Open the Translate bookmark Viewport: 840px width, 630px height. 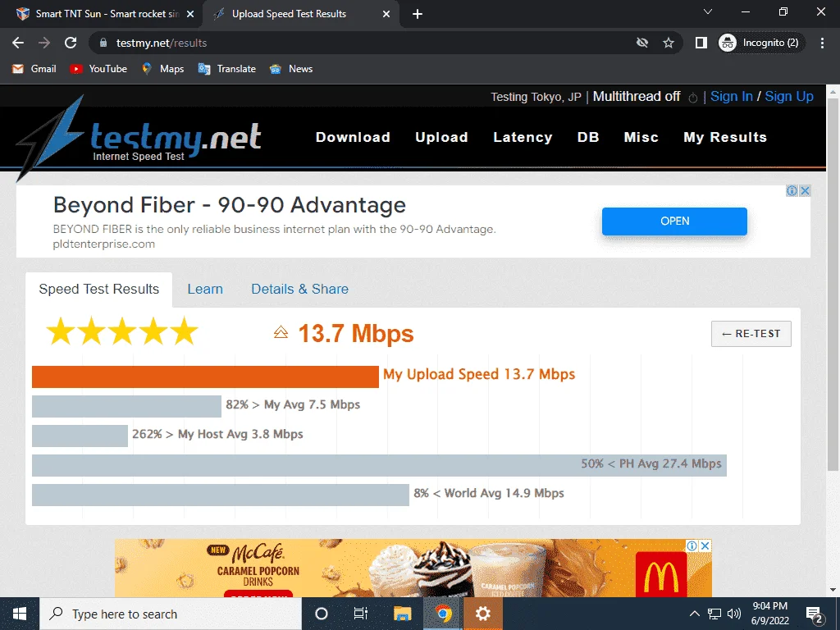point(226,69)
